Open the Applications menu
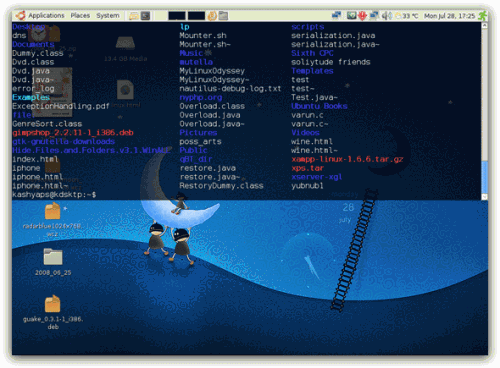This screenshot has height=368, width=500. coord(46,15)
